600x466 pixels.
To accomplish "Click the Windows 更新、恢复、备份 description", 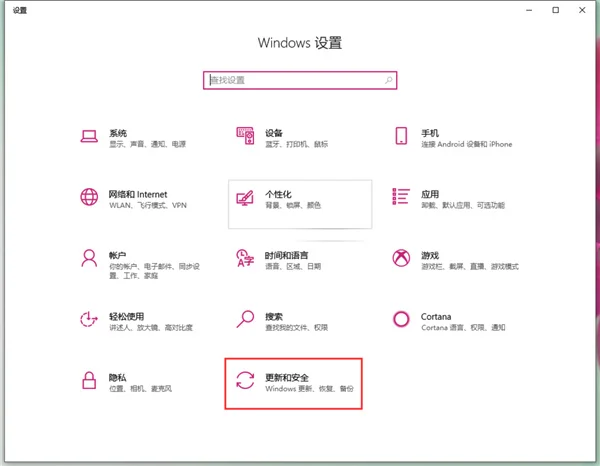I will click(x=309, y=389).
